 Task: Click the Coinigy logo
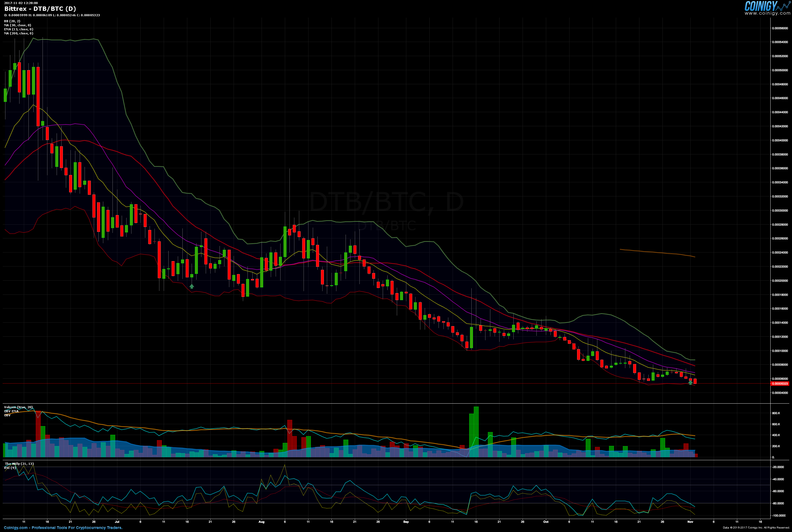point(767,6)
